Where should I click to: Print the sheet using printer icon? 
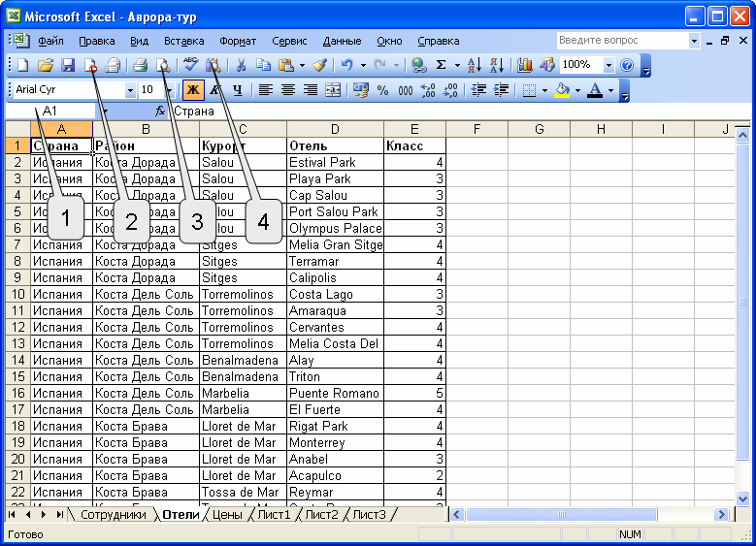(x=141, y=65)
